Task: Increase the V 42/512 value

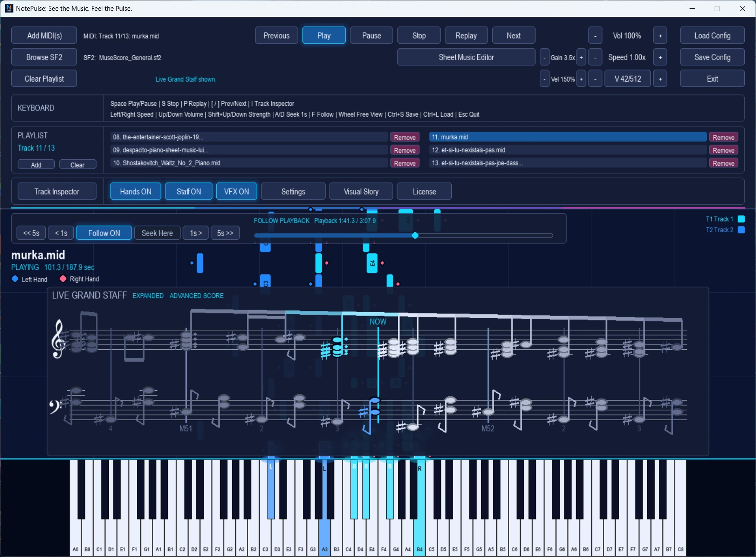Action: 660,79
